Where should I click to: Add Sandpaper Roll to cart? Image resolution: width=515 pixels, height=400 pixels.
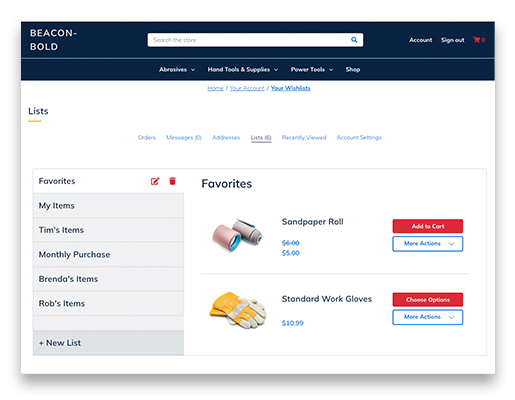[x=428, y=226]
